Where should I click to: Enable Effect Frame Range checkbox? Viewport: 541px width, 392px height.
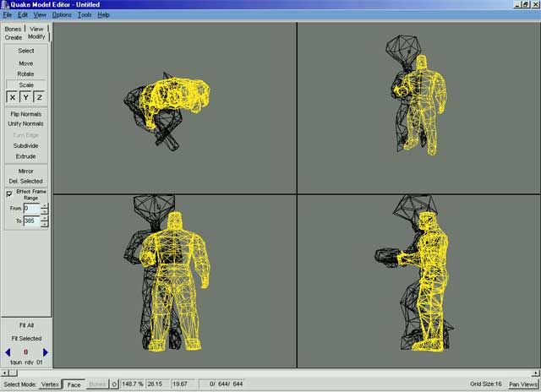pyautogui.click(x=9, y=193)
